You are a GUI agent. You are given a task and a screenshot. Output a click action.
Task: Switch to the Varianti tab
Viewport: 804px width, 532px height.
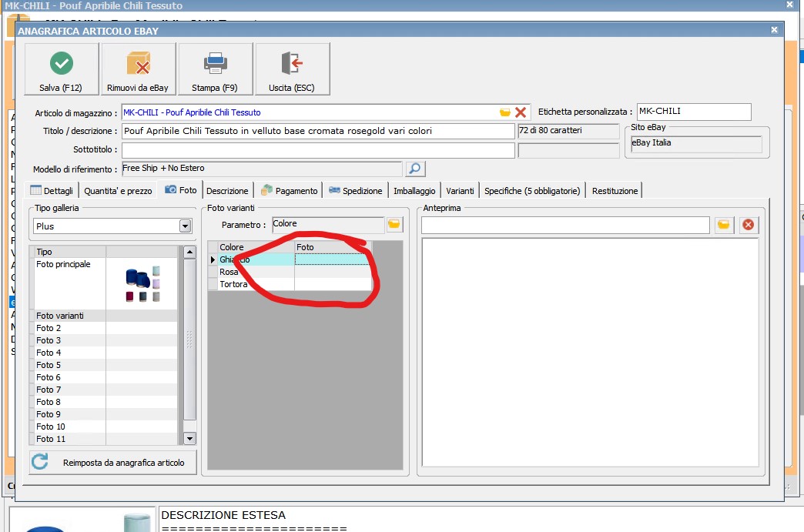(460, 191)
